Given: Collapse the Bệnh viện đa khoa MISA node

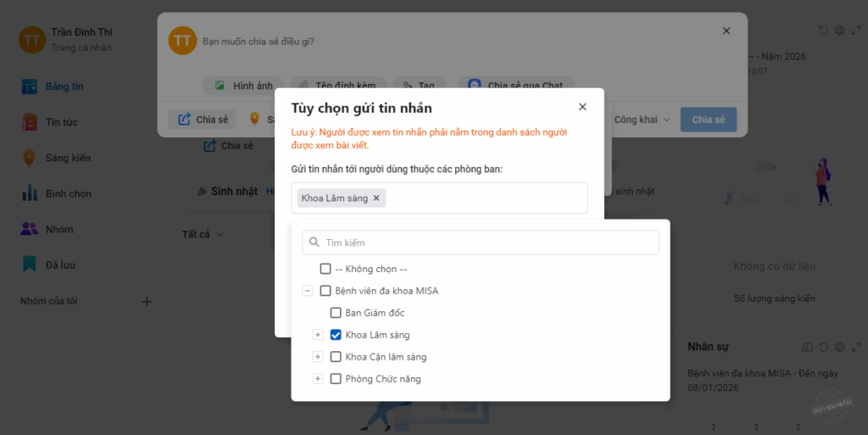Looking at the screenshot, I should tap(308, 291).
